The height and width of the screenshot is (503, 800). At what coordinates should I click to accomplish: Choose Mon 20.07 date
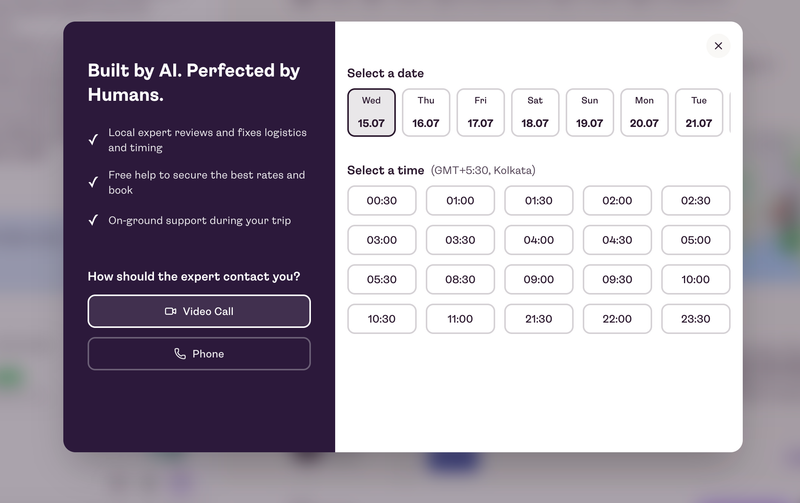click(644, 113)
